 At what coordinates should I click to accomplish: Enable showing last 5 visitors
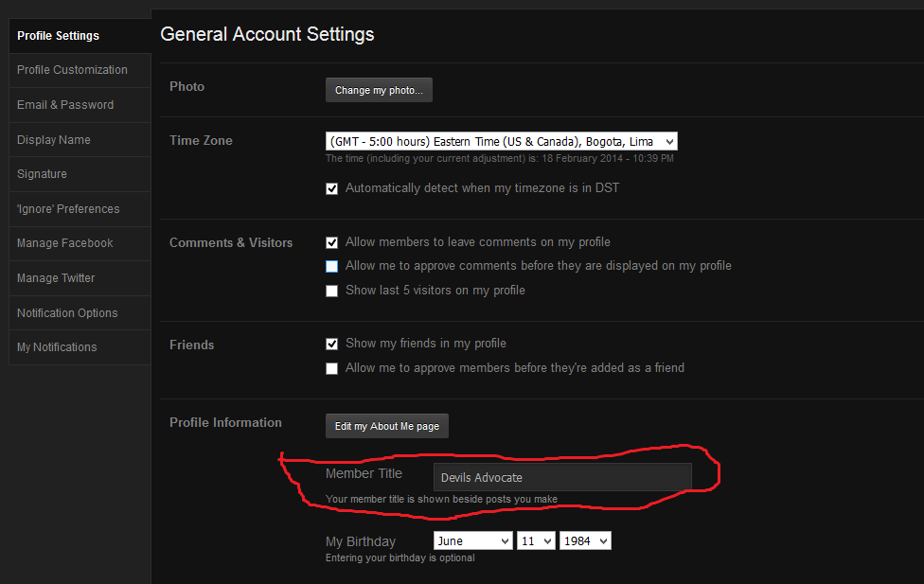331,292
